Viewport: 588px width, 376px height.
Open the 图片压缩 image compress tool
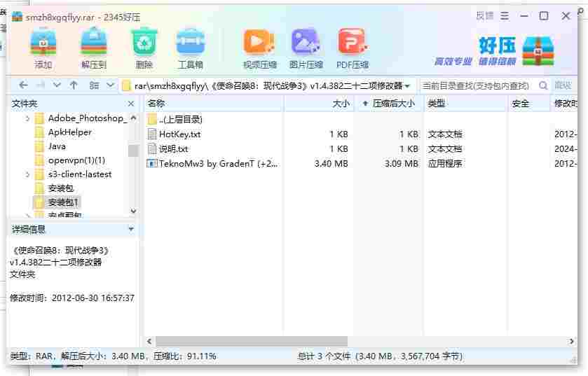point(306,42)
